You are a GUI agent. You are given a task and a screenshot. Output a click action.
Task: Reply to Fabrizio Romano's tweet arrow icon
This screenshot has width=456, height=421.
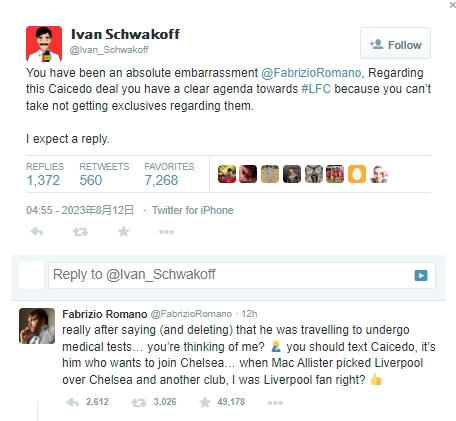pyautogui.click(x=73, y=402)
